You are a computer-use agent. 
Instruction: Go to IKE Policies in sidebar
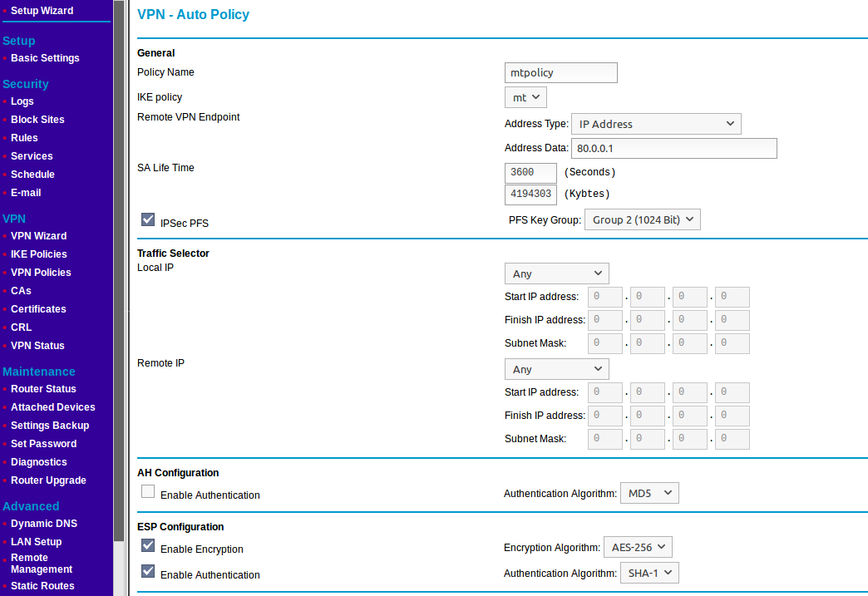(38, 254)
